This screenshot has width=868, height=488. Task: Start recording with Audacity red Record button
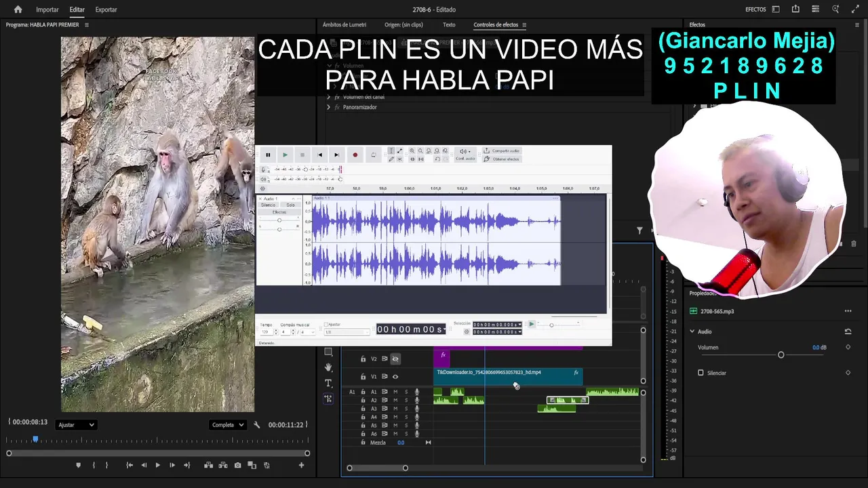coord(355,155)
